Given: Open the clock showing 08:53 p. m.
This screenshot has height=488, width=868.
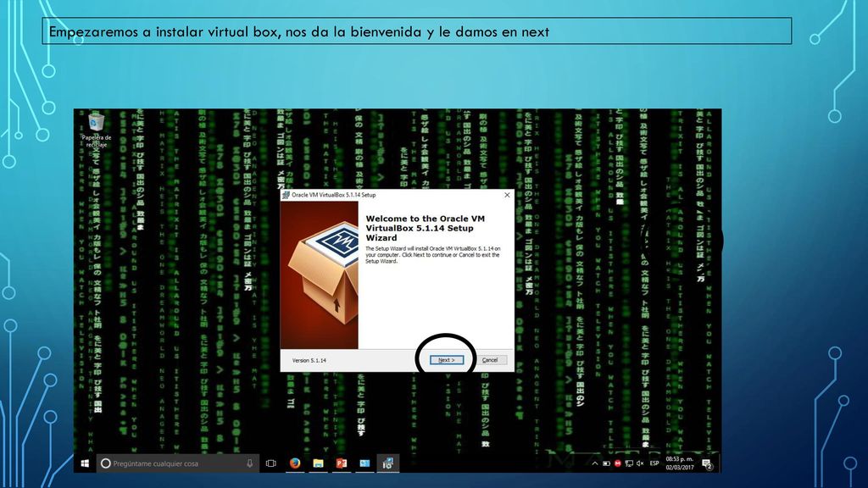Looking at the screenshot, I should (x=680, y=463).
